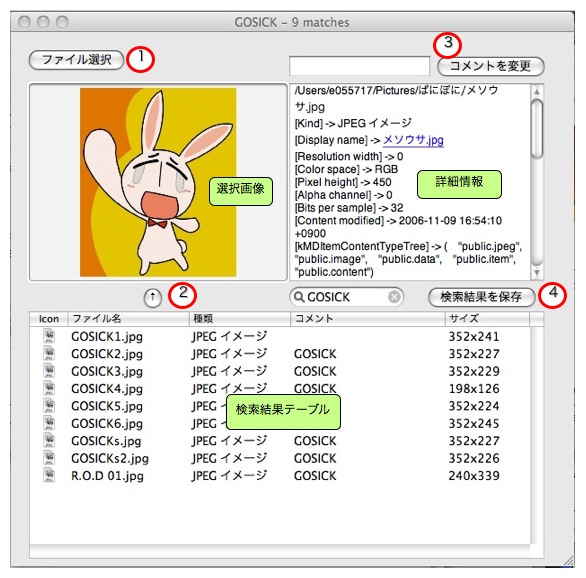The width and height of the screenshot is (586, 578).
Task: Click the file icon for GOSICK2.jpg
Action: click(x=49, y=353)
